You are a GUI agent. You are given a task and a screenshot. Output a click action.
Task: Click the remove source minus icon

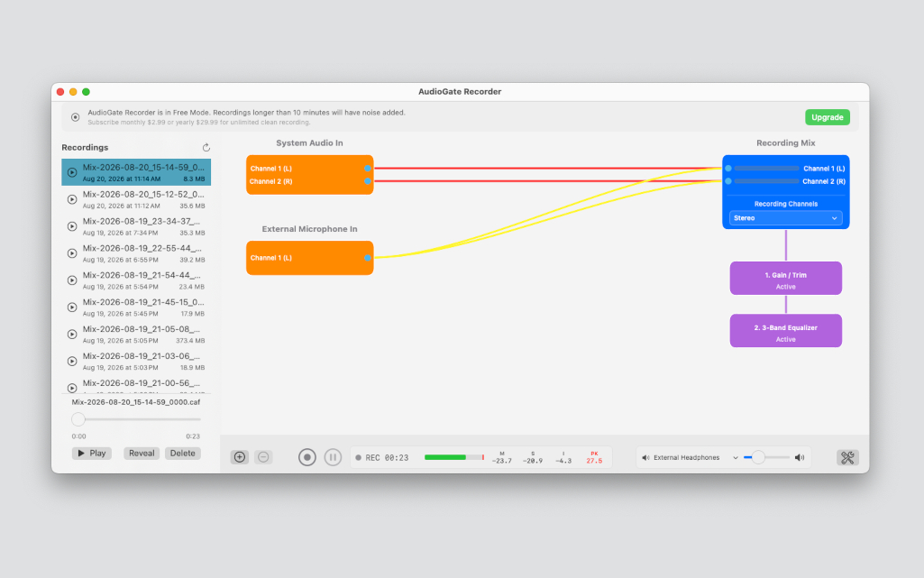click(x=263, y=457)
